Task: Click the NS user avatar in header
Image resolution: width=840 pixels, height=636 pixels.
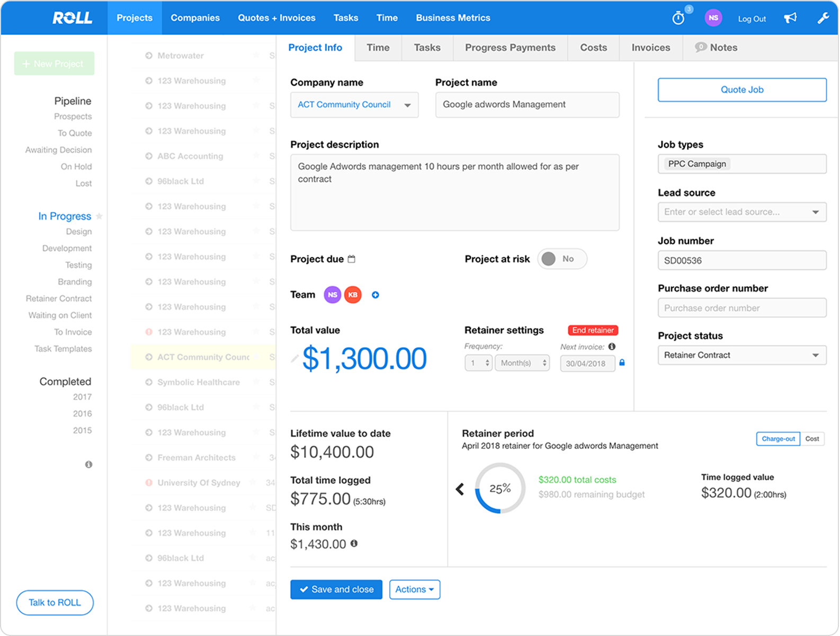Action: pyautogui.click(x=713, y=18)
